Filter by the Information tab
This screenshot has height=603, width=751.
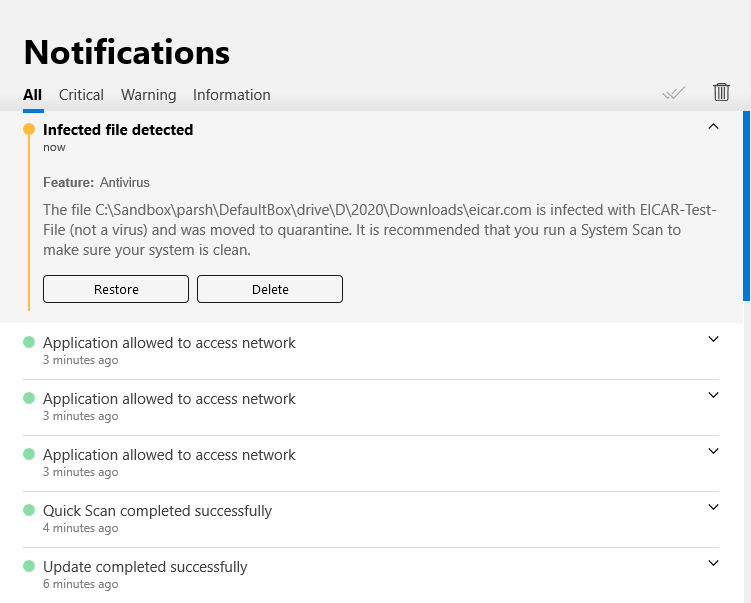[x=231, y=95]
